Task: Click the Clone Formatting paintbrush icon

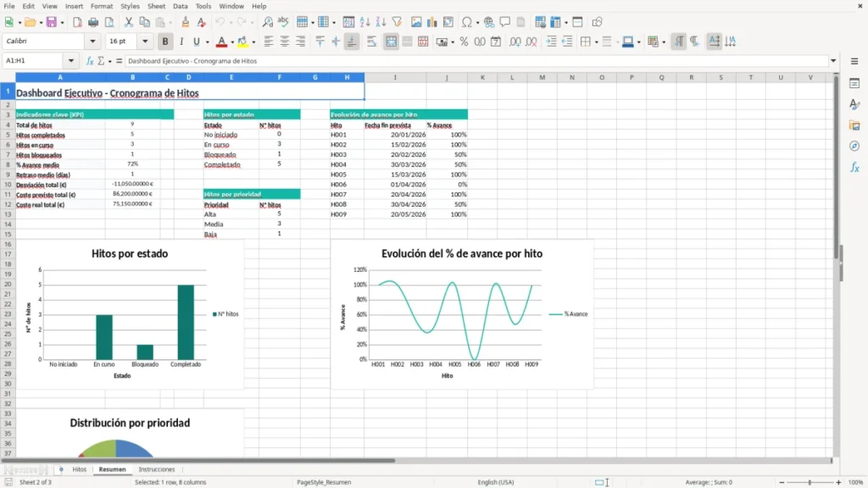Action: pos(186,22)
